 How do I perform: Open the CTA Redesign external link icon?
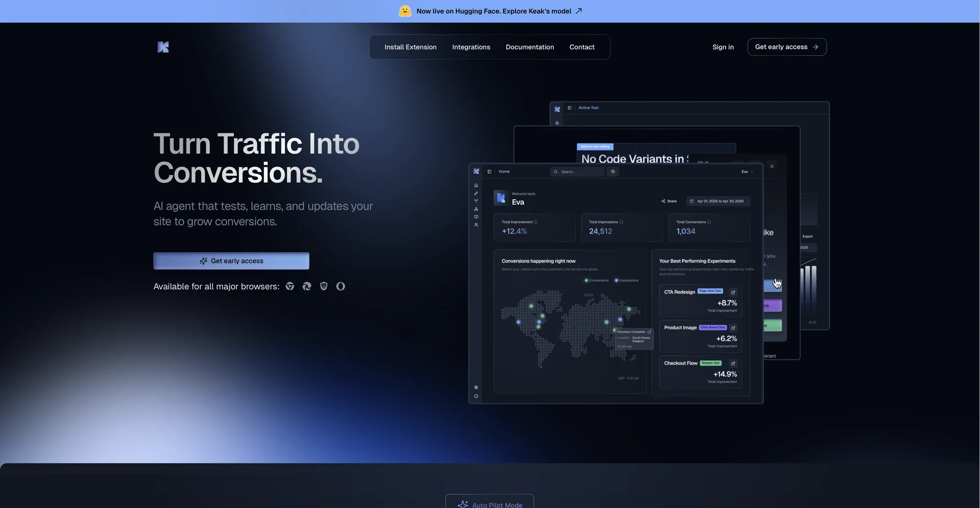tap(733, 292)
